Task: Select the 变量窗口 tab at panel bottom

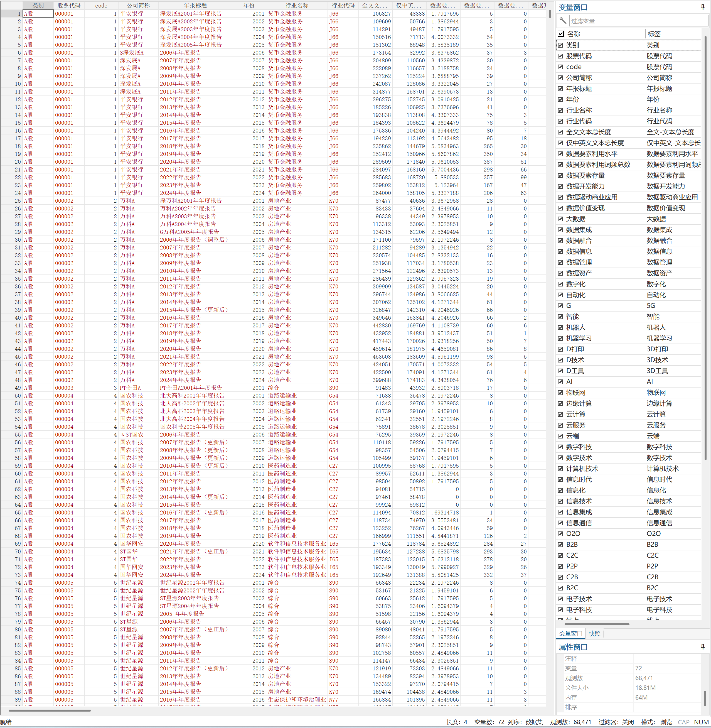Action: 570,633
